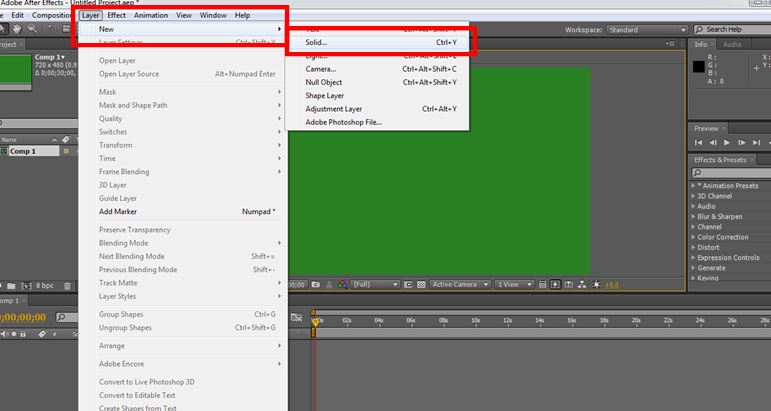The image size is (771, 411).
Task: Choose Shape Layer from the New submenu
Action: click(x=377, y=95)
